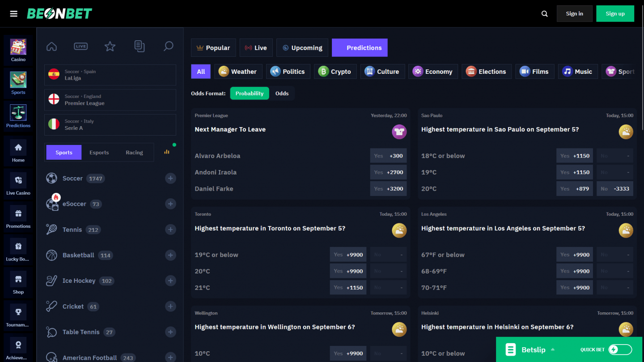Click the Cricket icon
This screenshot has height=362, width=644.
(51, 307)
